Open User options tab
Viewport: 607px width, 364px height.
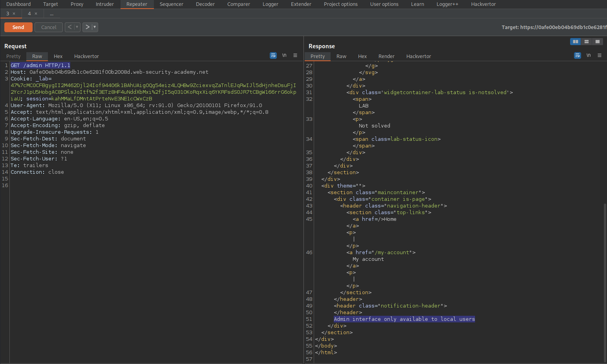(384, 4)
